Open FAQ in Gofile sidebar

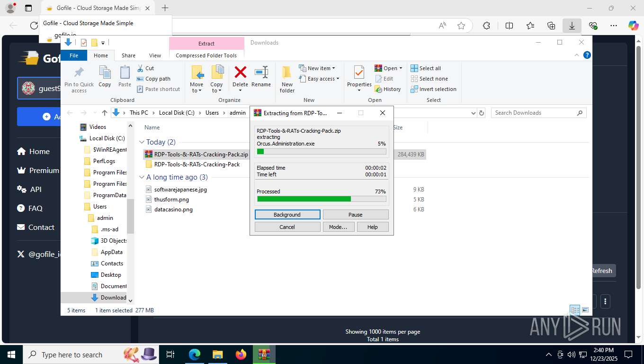coord(29,209)
